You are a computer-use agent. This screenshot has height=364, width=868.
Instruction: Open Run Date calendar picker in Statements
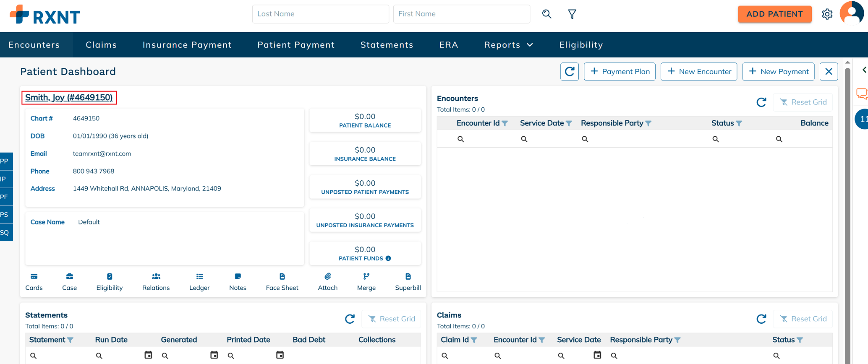148,355
